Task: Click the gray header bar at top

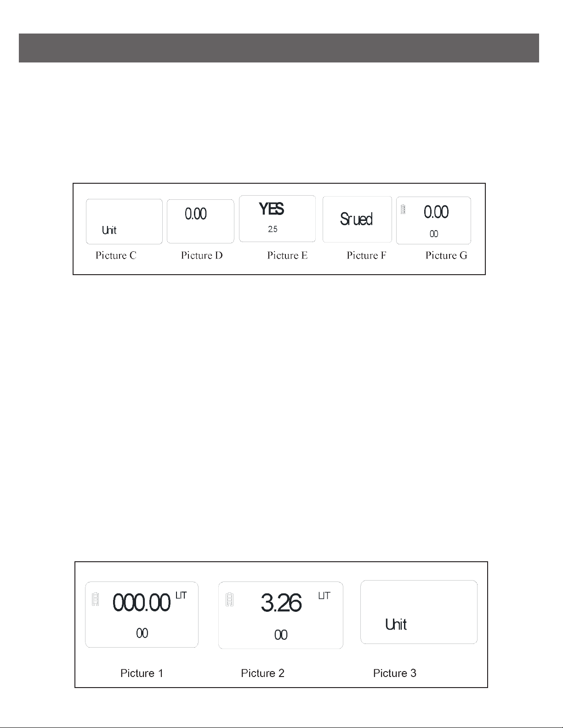Action: 279,48
